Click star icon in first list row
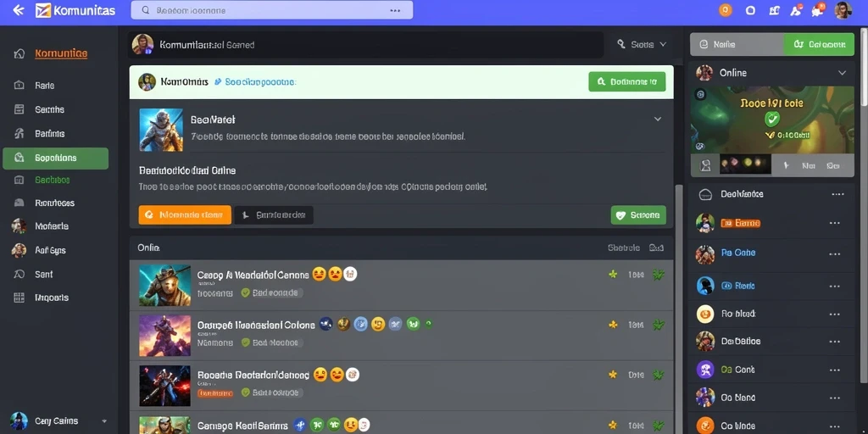Screen dimensions: 868x434 (613, 274)
